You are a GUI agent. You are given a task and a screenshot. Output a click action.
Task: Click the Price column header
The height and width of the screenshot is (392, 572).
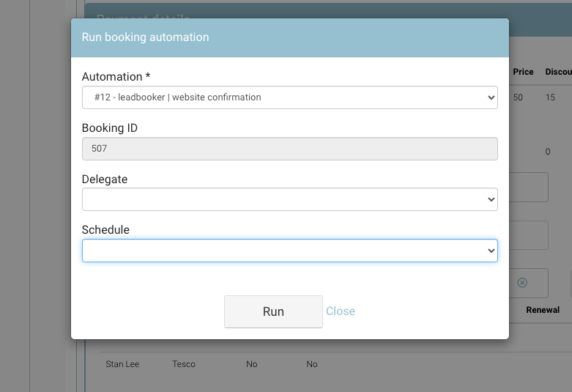[523, 72]
